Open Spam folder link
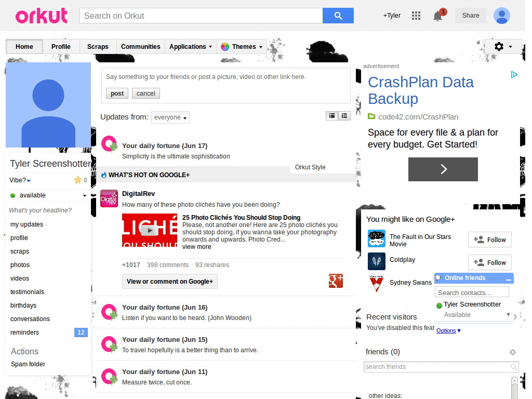Image resolution: width=532 pixels, height=399 pixels. [x=28, y=364]
